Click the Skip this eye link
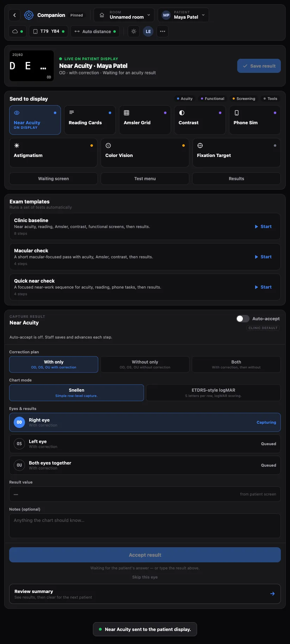The width and height of the screenshot is (290, 644). [145, 577]
